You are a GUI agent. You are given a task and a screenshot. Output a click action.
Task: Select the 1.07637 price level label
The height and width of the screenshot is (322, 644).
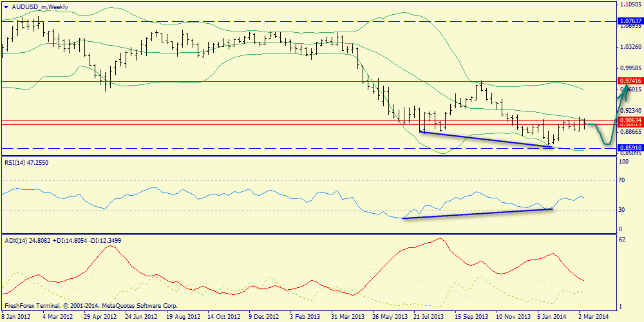629,21
